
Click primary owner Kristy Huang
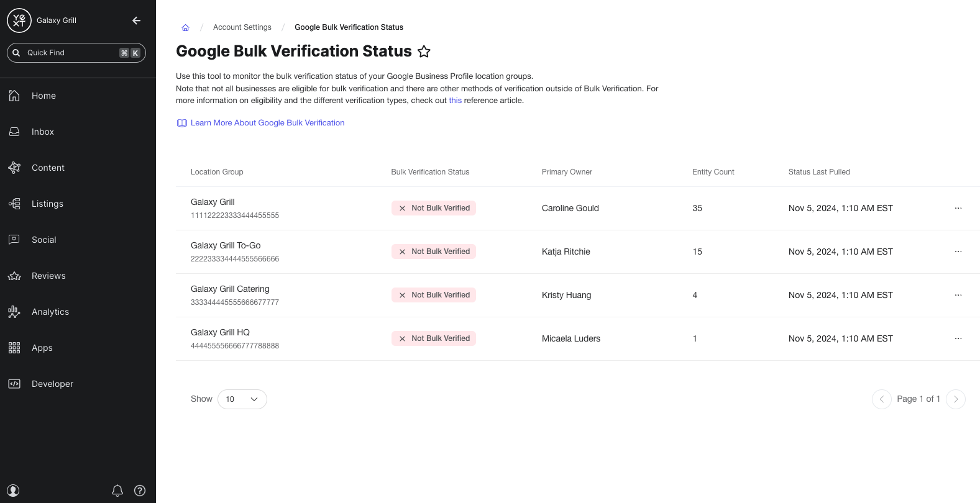[x=567, y=295]
